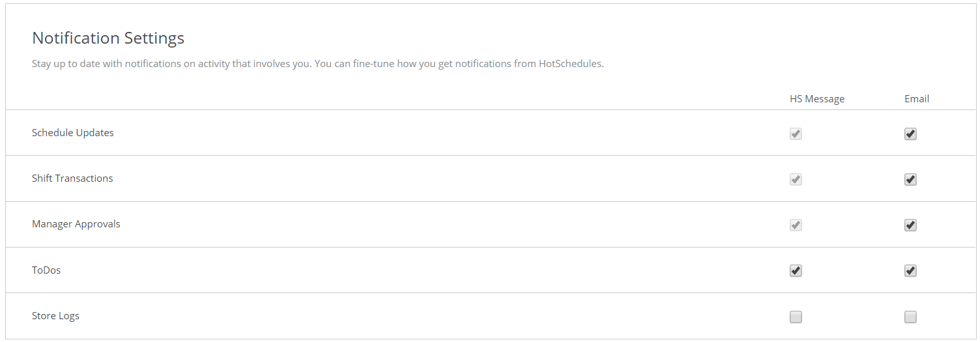Click the Manager Approvals row label
This screenshot has height=342, width=980.
76,224
